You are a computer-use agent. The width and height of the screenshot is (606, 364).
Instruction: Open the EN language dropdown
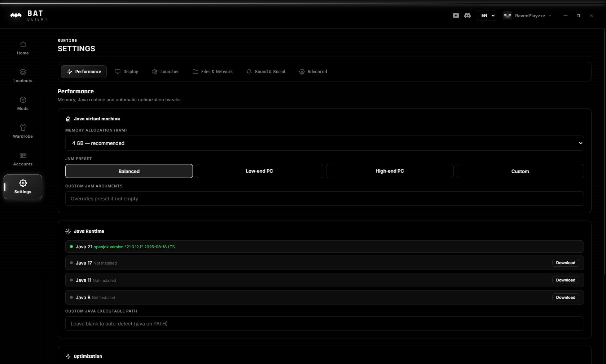487,15
